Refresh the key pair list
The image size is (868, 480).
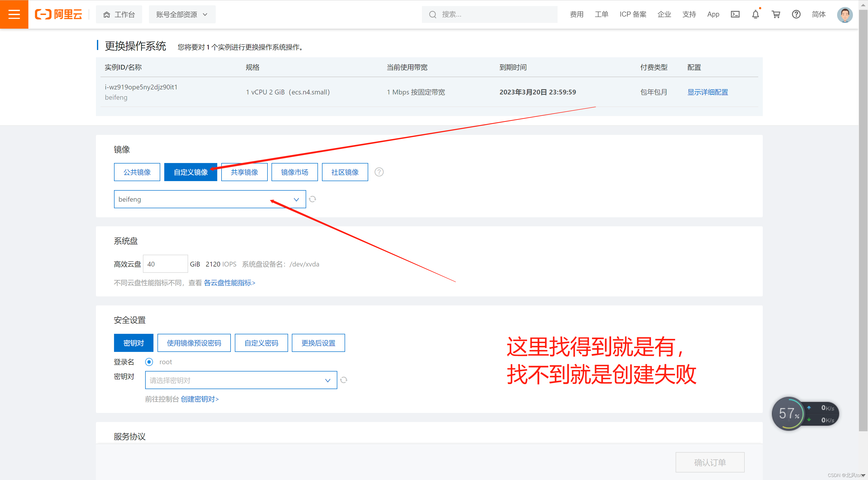click(x=343, y=380)
